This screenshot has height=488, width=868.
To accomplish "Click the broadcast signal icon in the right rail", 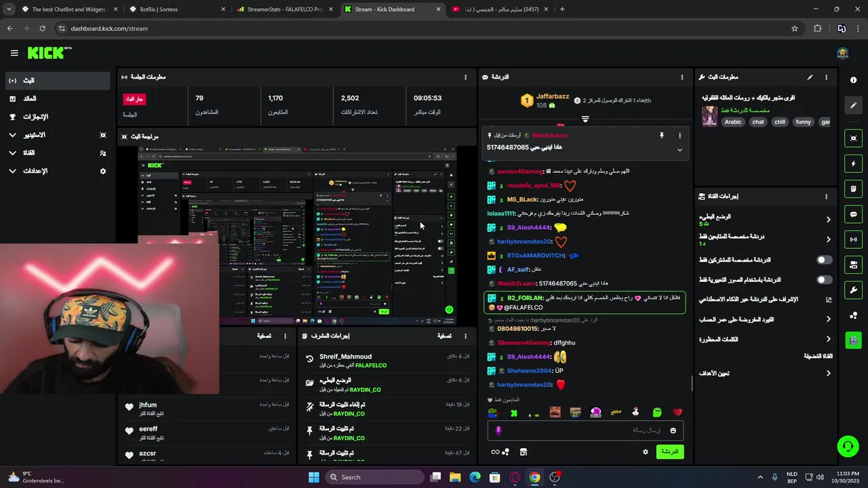I will [853, 239].
